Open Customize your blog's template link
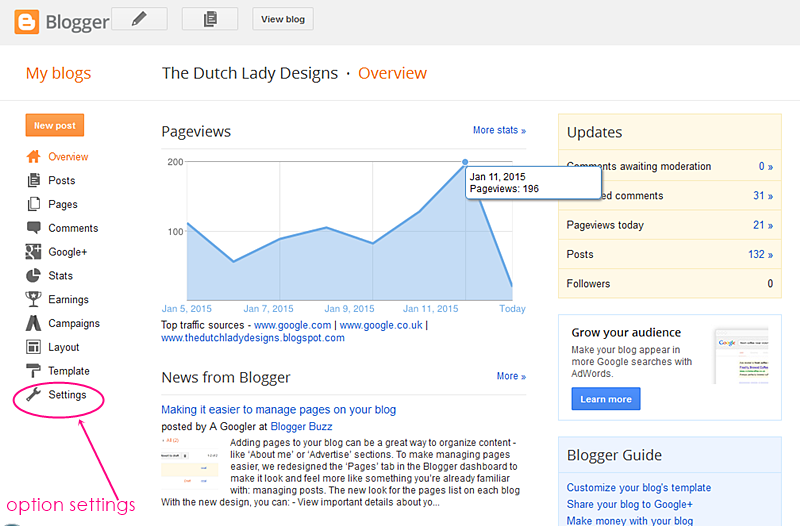The image size is (800, 526). coord(639,487)
